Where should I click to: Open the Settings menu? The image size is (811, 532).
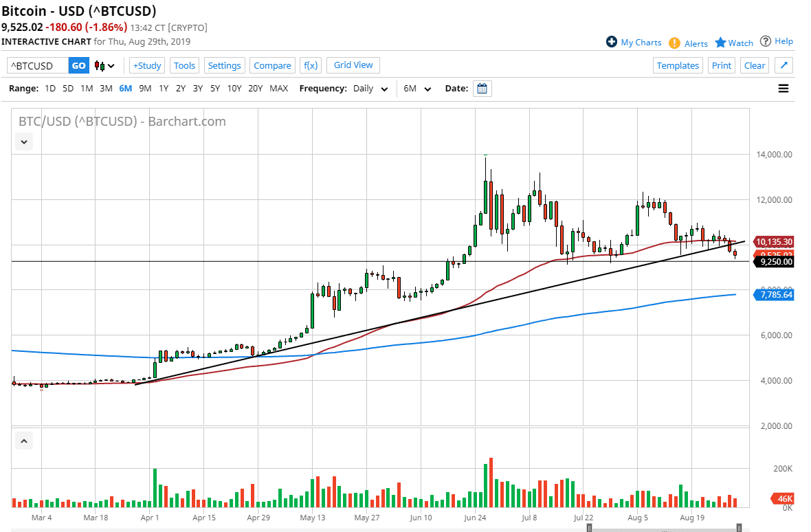coord(224,65)
